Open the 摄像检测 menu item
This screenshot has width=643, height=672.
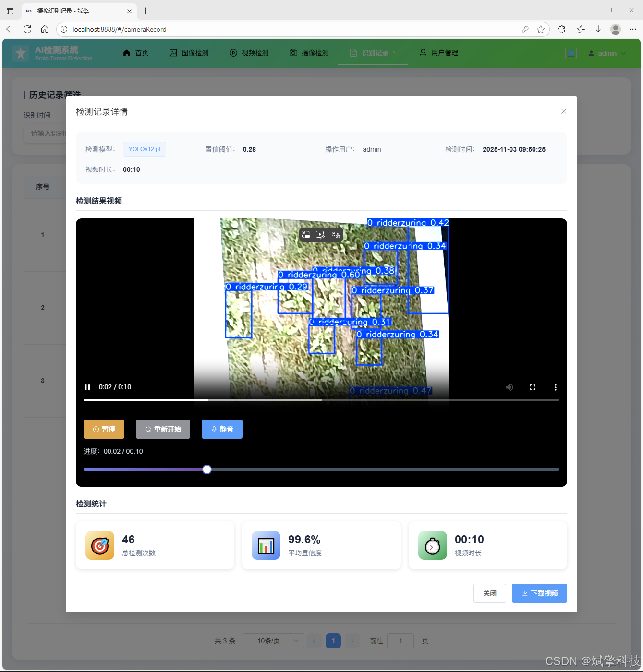click(x=309, y=53)
